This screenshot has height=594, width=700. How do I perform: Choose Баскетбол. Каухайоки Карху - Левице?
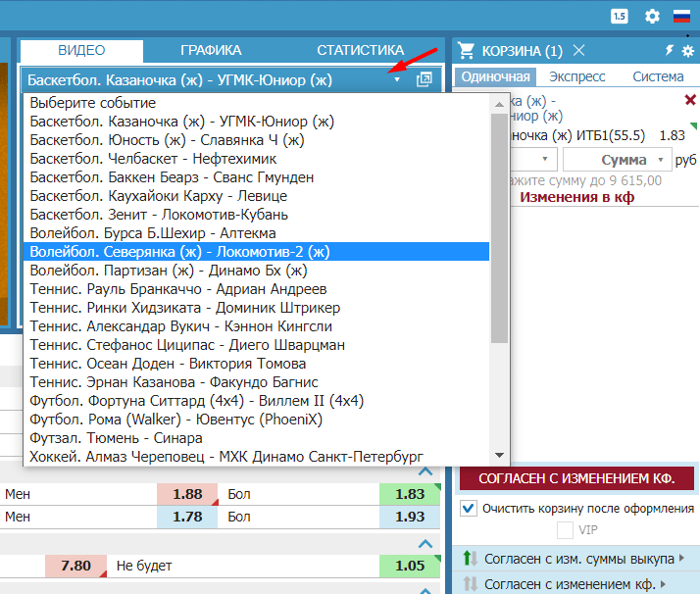256,196
